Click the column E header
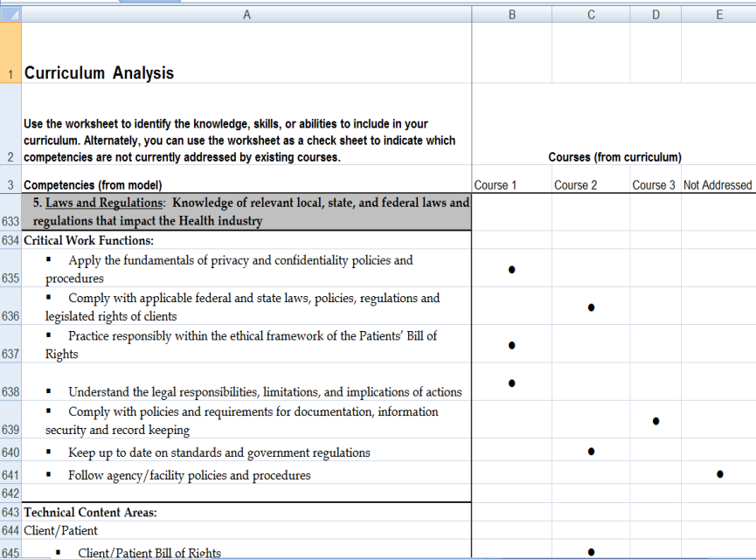 click(718, 15)
